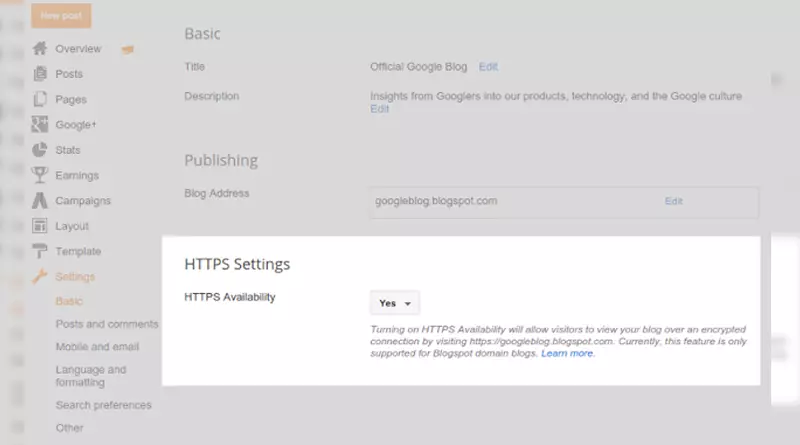Edit the blog Title
The height and width of the screenshot is (445, 800).
[x=488, y=67]
